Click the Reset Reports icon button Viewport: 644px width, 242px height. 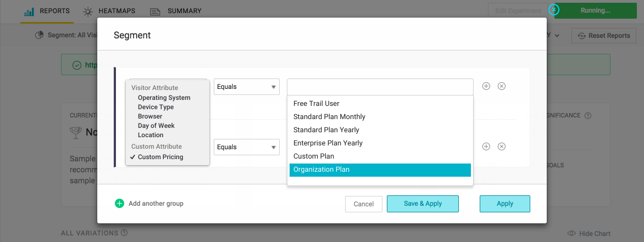(x=581, y=36)
